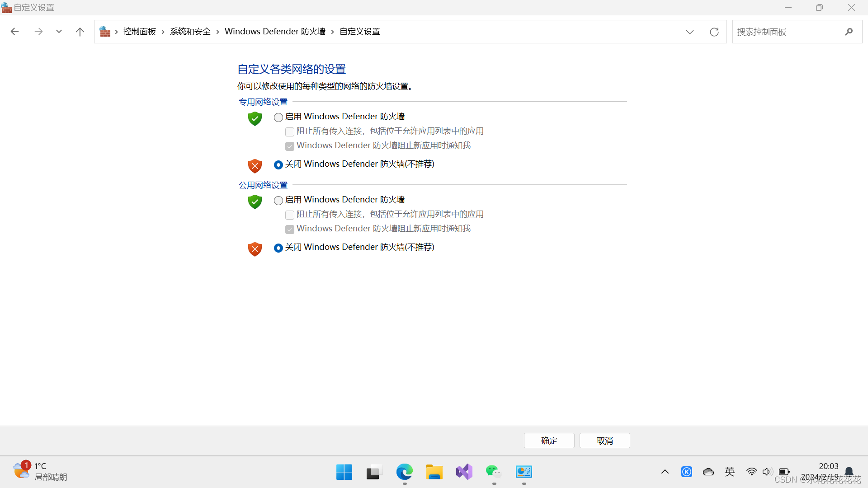Image resolution: width=868 pixels, height=488 pixels.
Task: Go up one folder level
Action: 80,32
